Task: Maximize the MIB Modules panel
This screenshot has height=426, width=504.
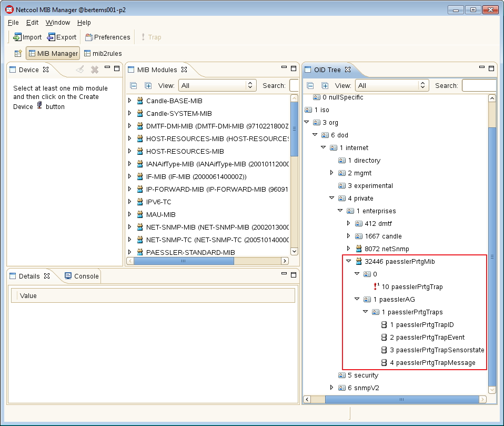Action: 294,68
